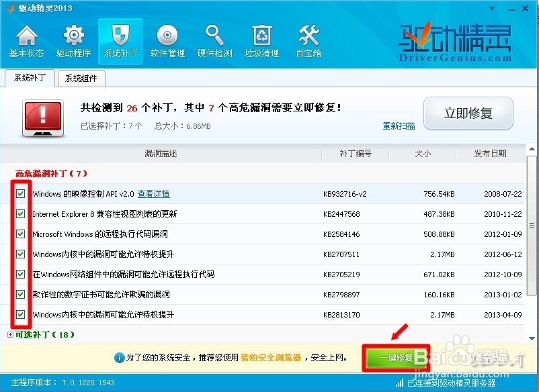Uncheck the KB932716-v2 patch checkbox

pos(21,193)
